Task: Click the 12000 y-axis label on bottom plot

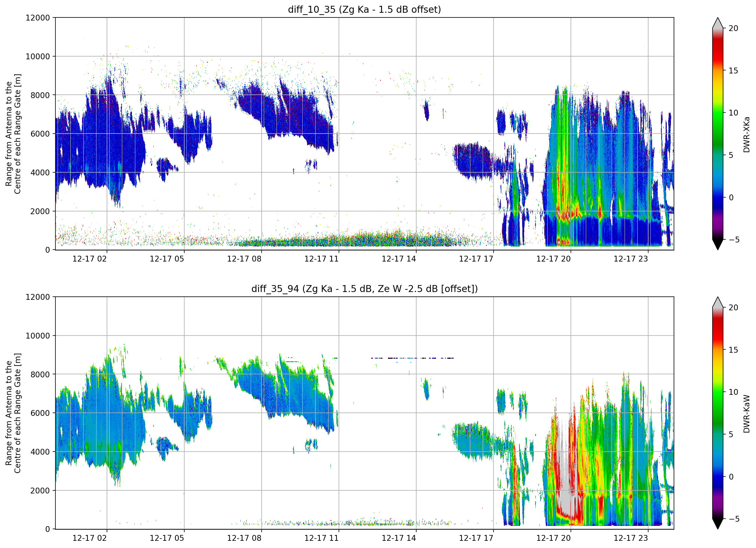Action: 38,297
